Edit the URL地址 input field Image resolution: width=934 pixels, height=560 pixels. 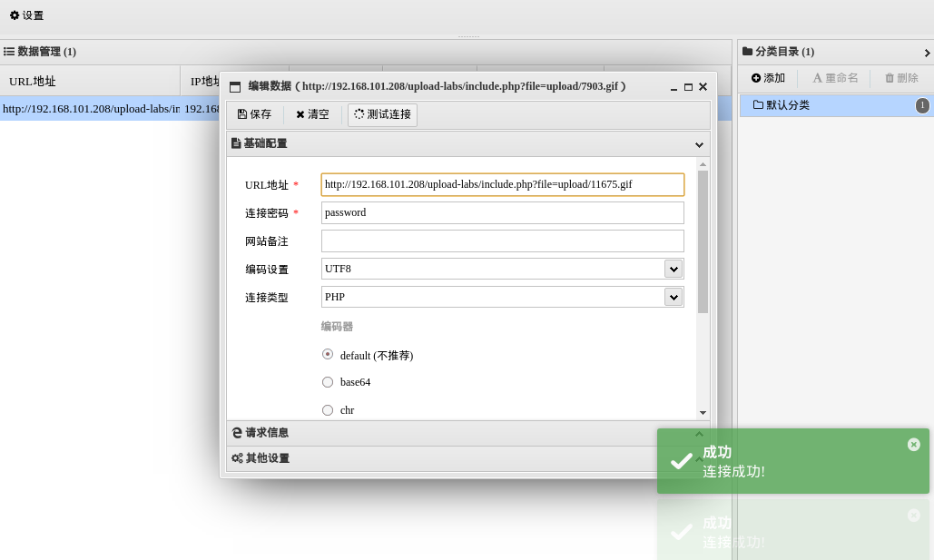coord(503,184)
